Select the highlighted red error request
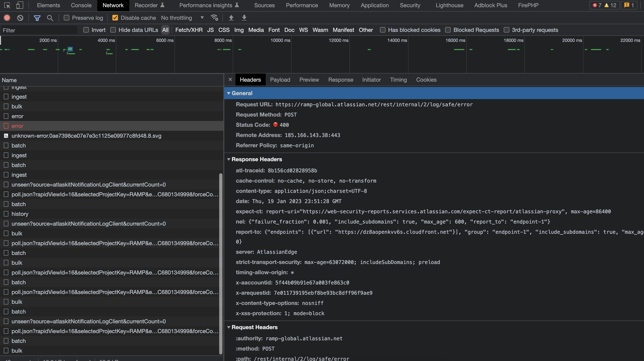The width and height of the screenshot is (644, 361). tap(111, 126)
